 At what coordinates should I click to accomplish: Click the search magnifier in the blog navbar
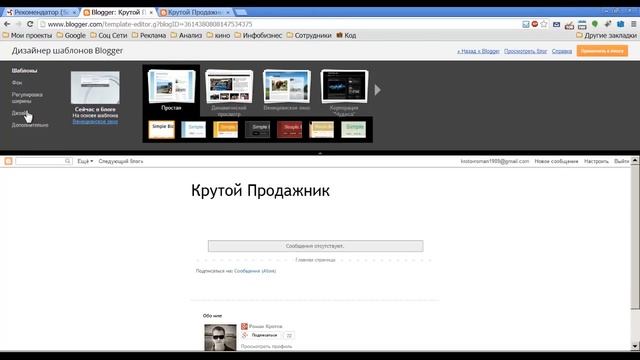tap(67, 161)
